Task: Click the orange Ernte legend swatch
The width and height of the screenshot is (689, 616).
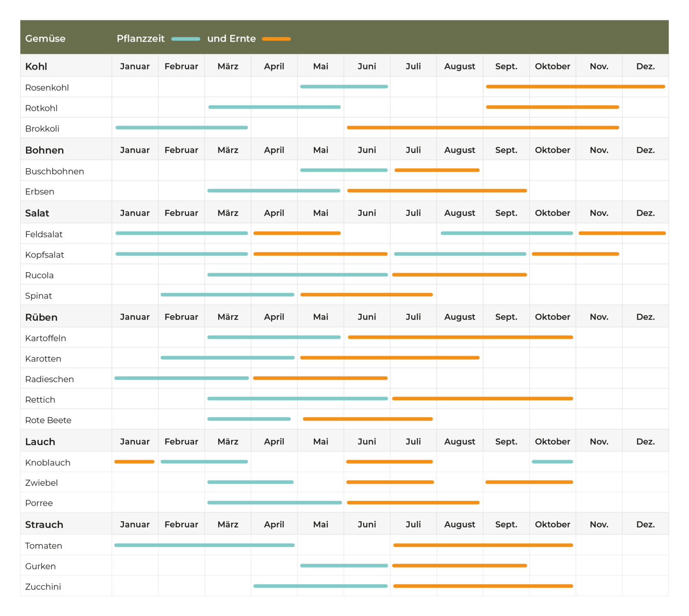Action: 276,39
